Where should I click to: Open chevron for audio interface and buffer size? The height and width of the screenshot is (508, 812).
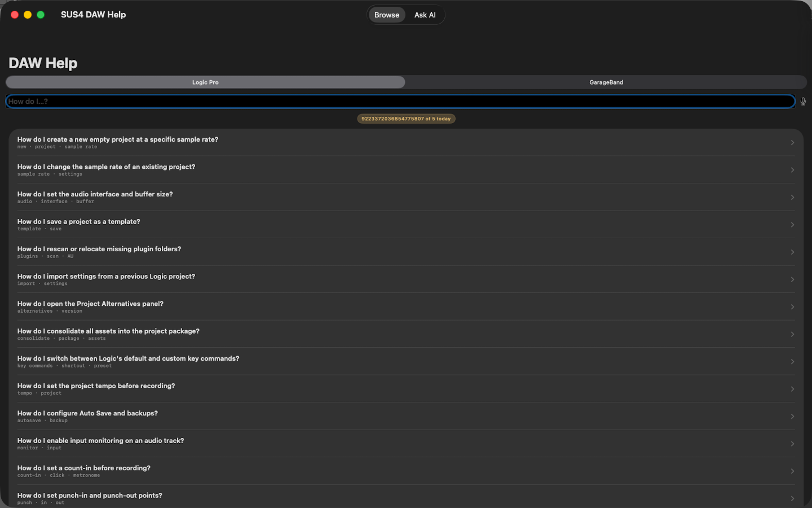click(x=792, y=198)
